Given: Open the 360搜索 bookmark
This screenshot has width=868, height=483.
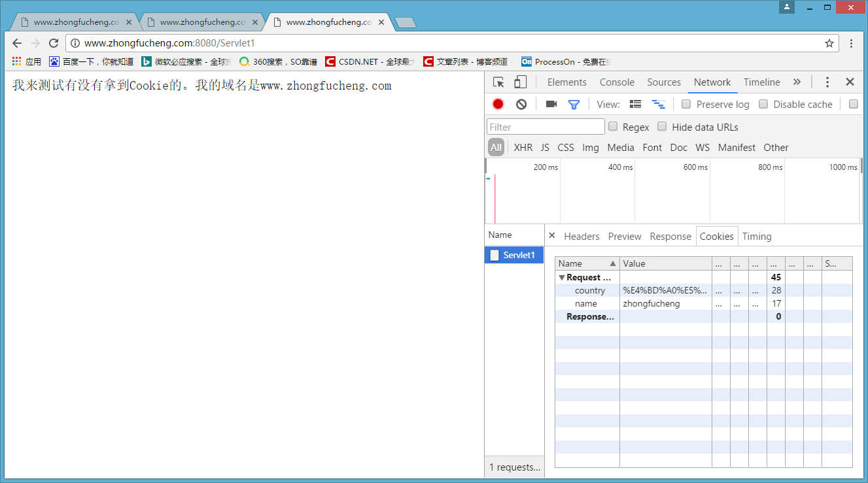Looking at the screenshot, I should (278, 61).
